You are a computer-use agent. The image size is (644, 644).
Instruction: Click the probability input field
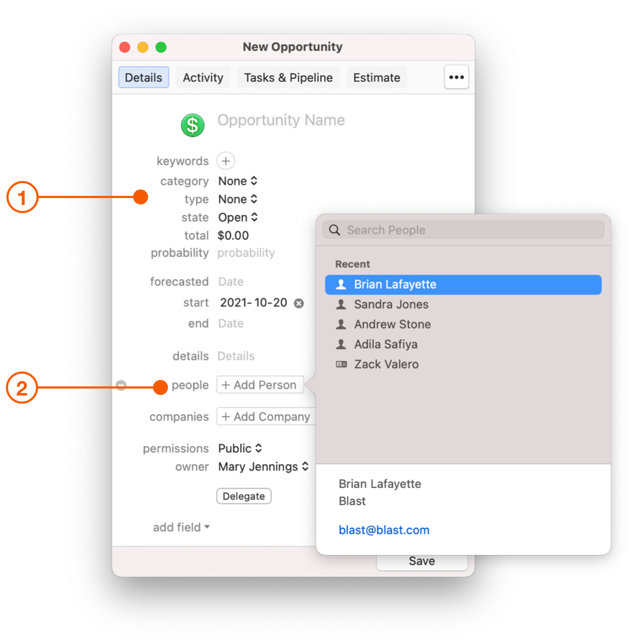click(x=246, y=253)
